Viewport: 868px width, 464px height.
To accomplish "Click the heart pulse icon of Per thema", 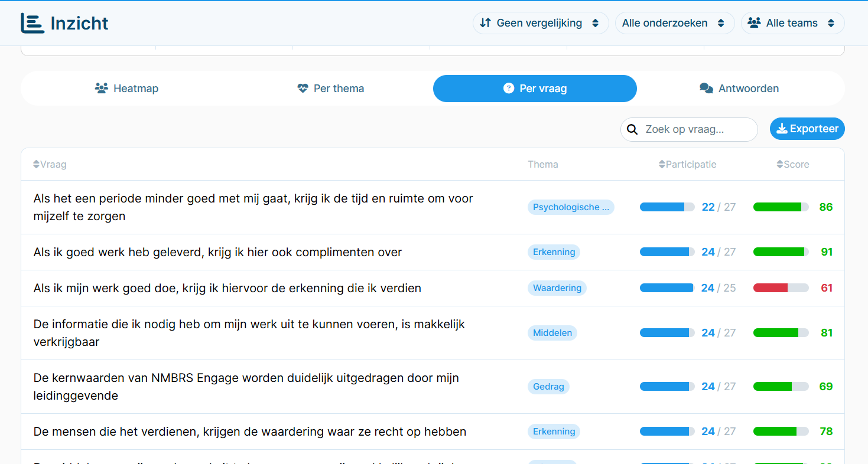I will pos(303,89).
